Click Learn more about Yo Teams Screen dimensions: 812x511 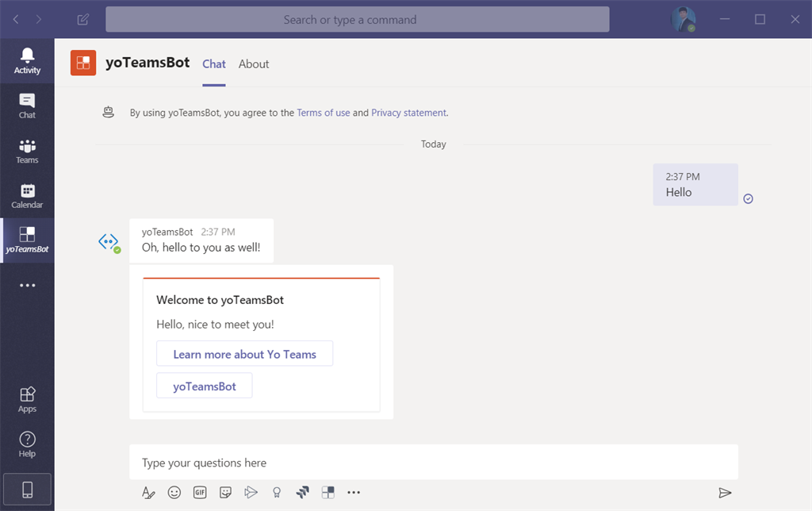point(244,353)
